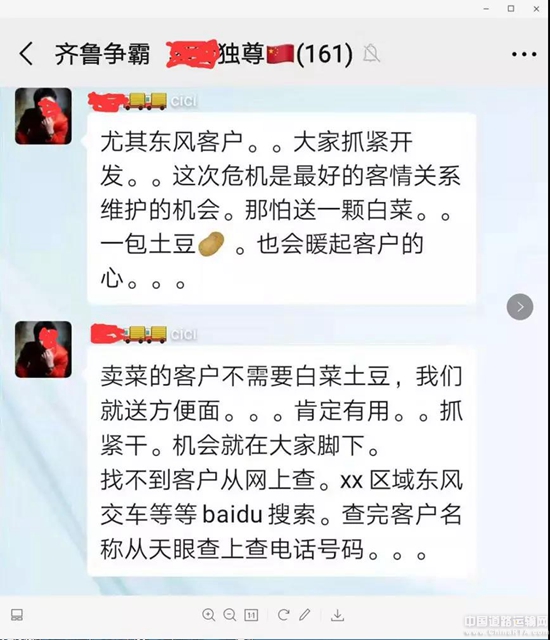Rotate the image clockwise

pos(283,615)
